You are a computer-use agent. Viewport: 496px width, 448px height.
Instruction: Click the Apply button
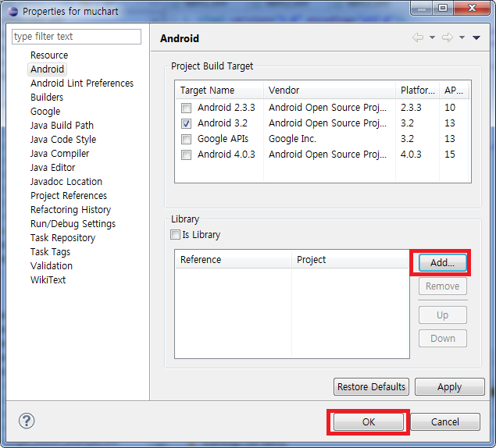[449, 386]
